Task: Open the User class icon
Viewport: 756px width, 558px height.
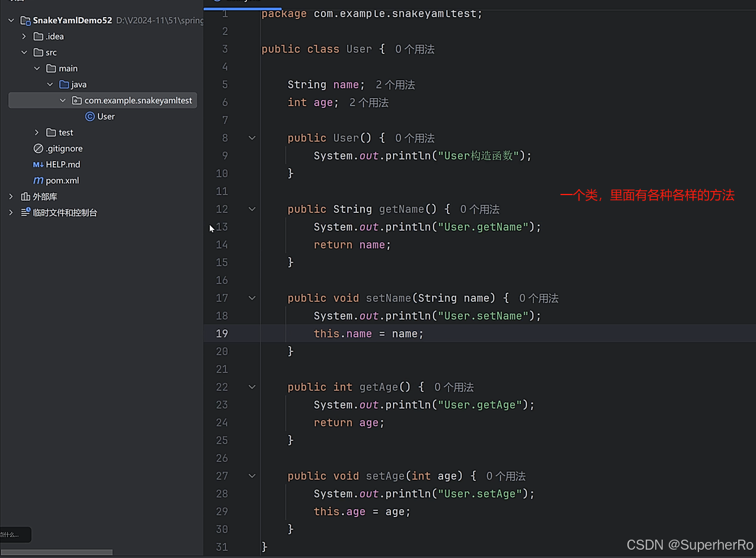Action: coord(90,116)
